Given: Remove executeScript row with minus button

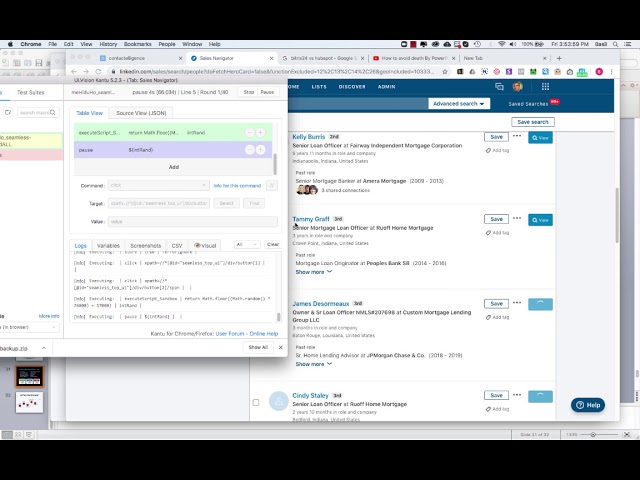Looking at the screenshot, I should [250, 132].
